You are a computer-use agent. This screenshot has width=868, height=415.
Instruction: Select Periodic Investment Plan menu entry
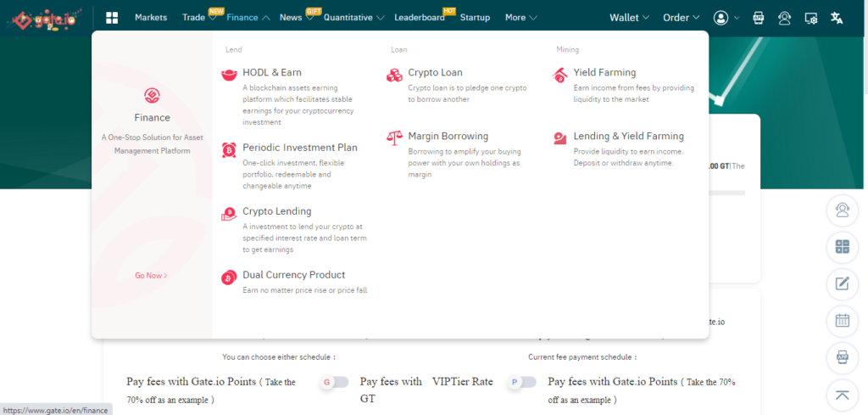300,148
